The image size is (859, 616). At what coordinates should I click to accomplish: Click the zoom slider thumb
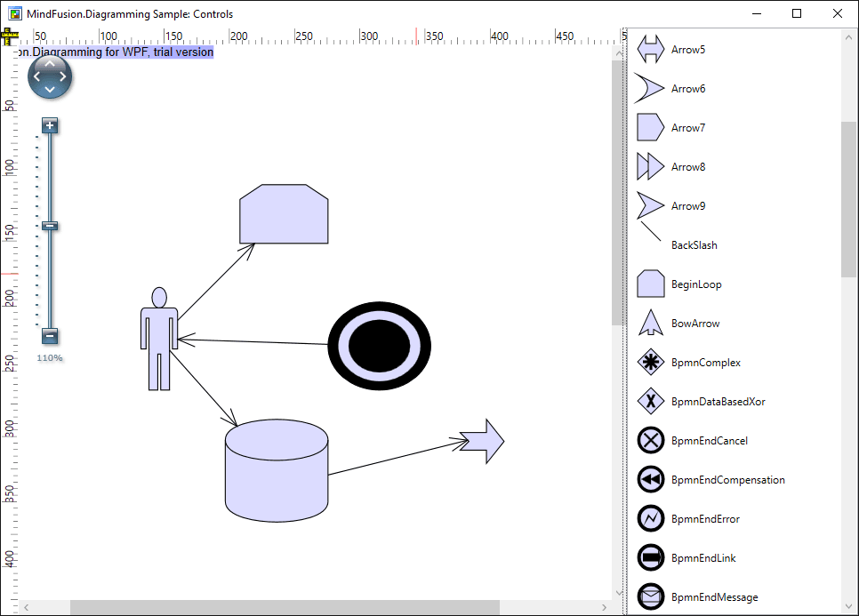coord(50,226)
